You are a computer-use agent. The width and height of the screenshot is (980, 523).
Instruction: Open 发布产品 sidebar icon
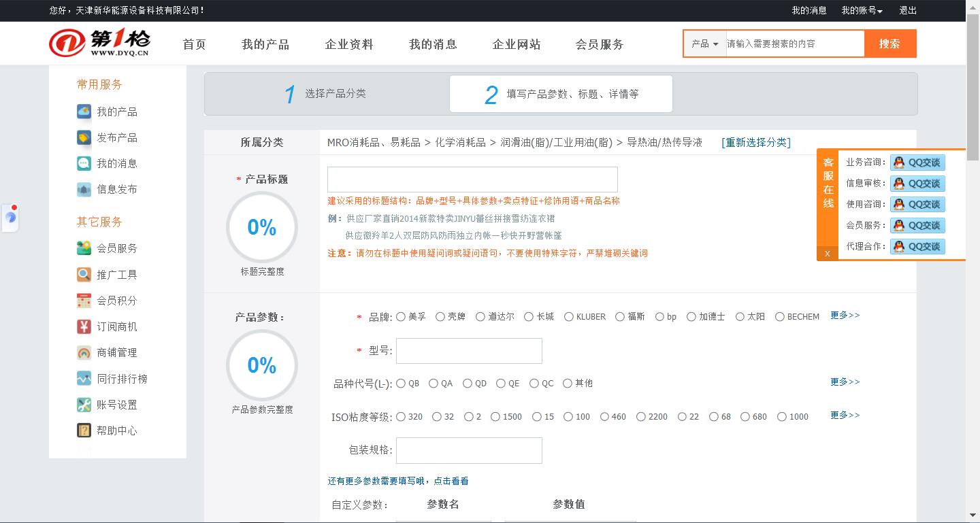click(84, 137)
